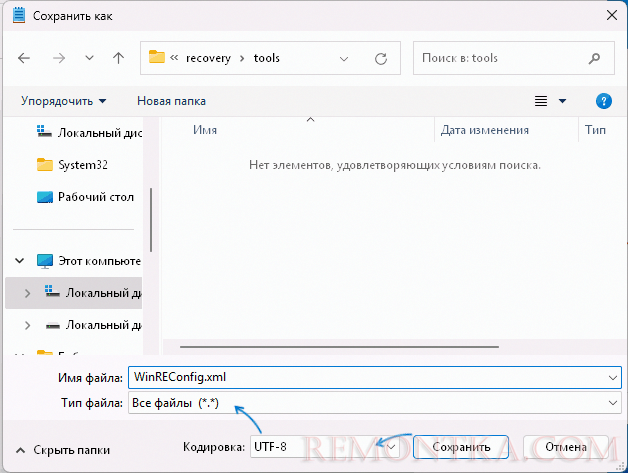Viewport: 628px width, 473px height.
Task: Select the second Локальный диск drive
Action: coord(93,325)
